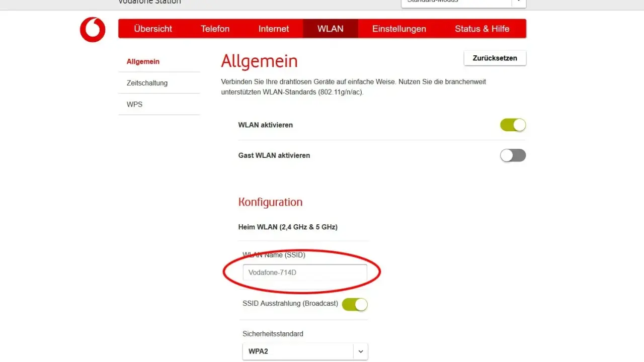644x362 pixels.
Task: Click the Zurücksetzen button
Action: tap(495, 58)
